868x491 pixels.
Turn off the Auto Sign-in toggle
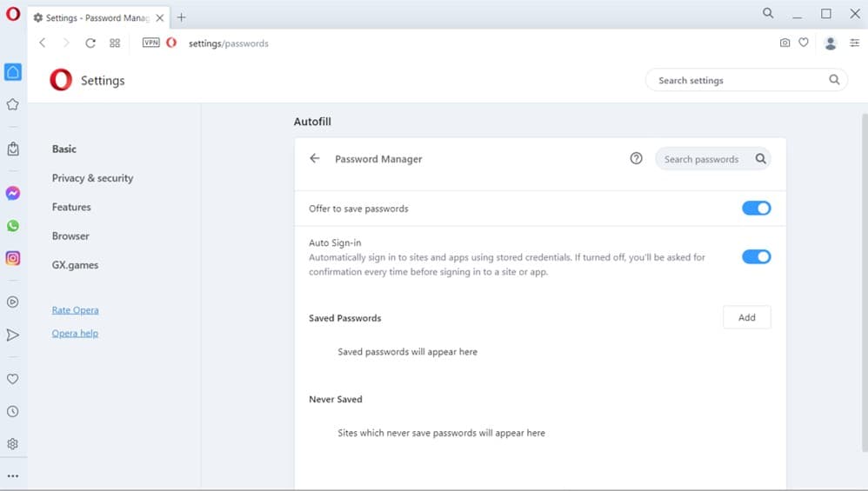point(756,257)
